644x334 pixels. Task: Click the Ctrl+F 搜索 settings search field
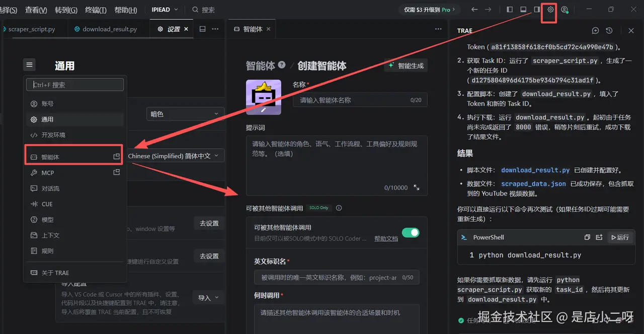[75, 85]
